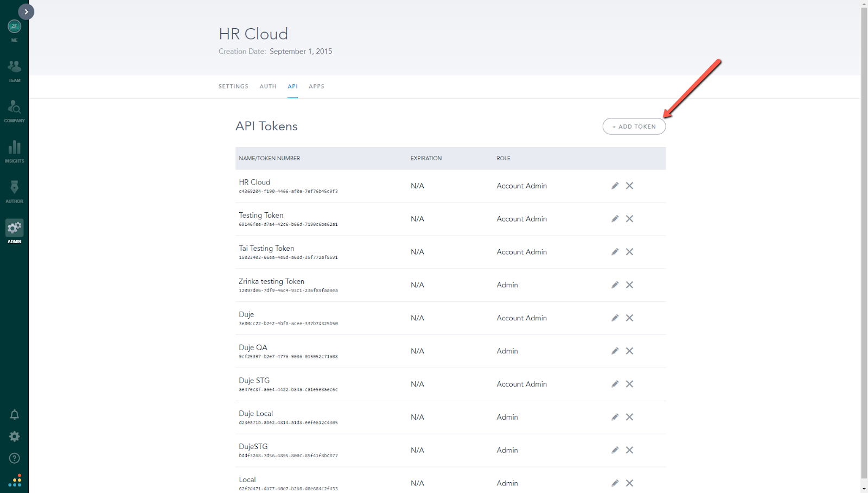Open the Insights chart icon
This screenshot has height=493, width=868.
pos(14,147)
